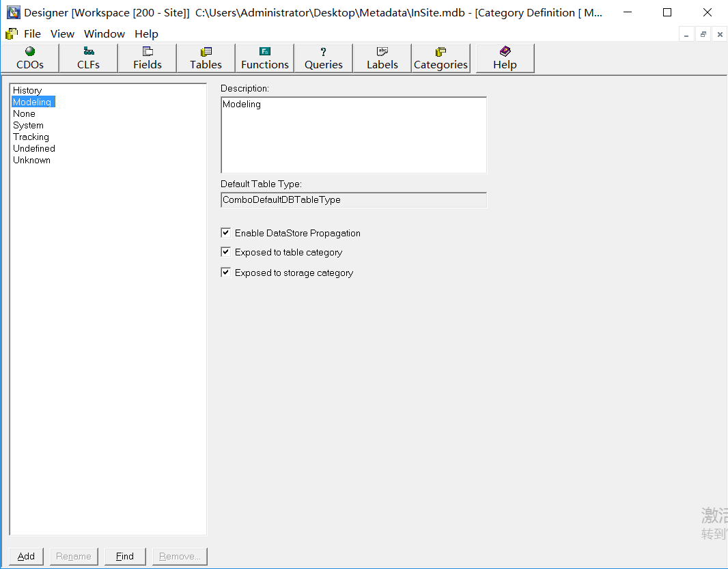The width and height of the screenshot is (728, 569).
Task: Uncheck Enable DataStore Propagation
Action: coord(226,233)
